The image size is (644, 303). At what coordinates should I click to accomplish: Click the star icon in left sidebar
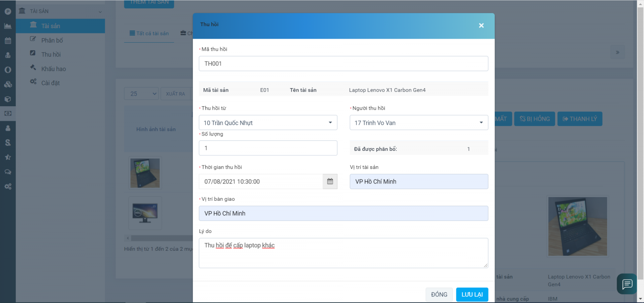point(8,157)
